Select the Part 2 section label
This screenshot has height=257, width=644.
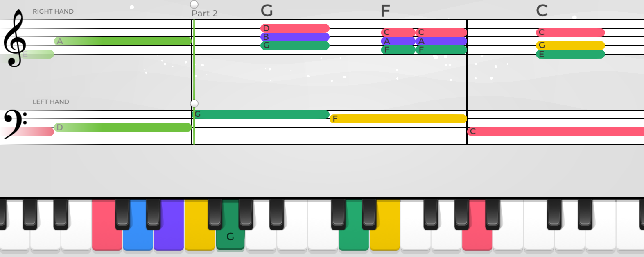[204, 14]
